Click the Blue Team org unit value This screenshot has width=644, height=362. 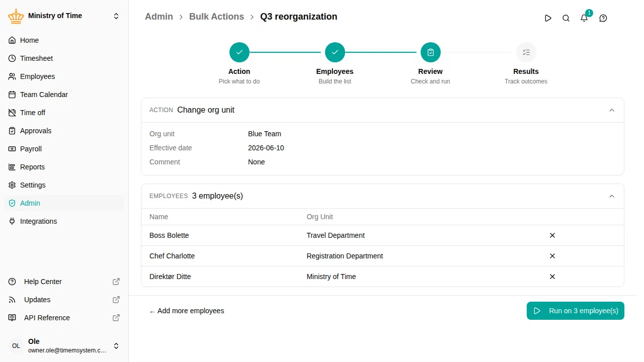click(x=265, y=134)
